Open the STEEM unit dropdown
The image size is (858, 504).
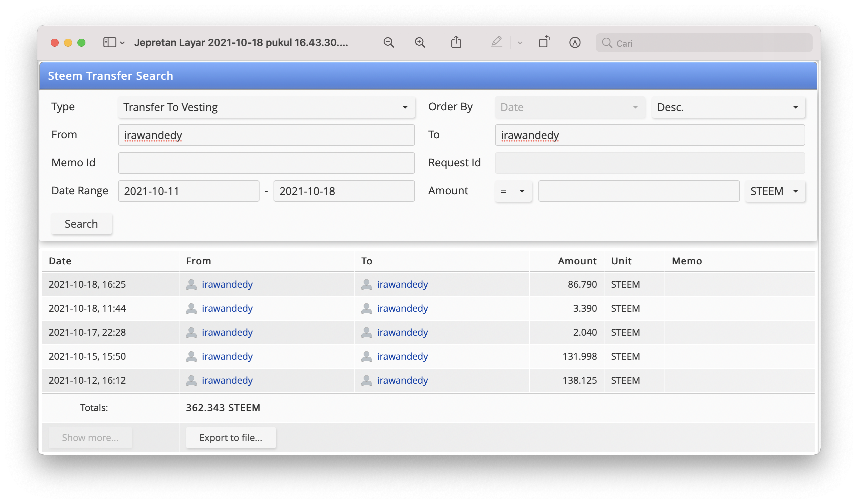coord(775,191)
